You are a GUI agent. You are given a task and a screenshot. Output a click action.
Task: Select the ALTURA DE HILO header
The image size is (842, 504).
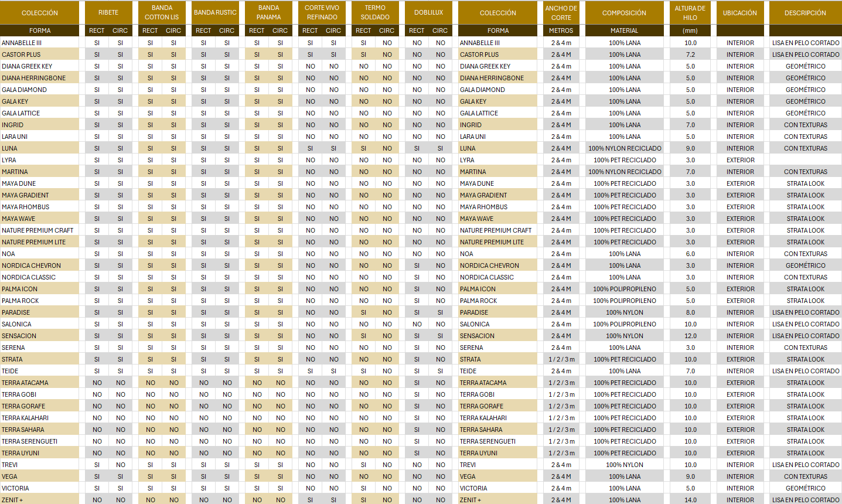coord(690,12)
